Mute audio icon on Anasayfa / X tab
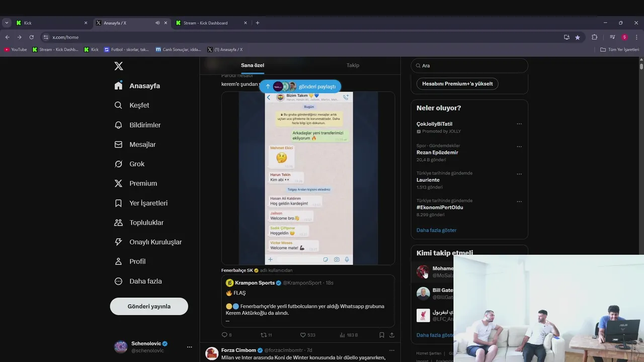This screenshot has width=644, height=362. point(157,23)
